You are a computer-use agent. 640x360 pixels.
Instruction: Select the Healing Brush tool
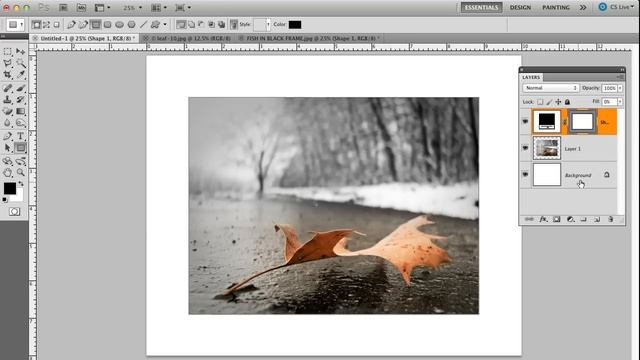pyautogui.click(x=8, y=88)
